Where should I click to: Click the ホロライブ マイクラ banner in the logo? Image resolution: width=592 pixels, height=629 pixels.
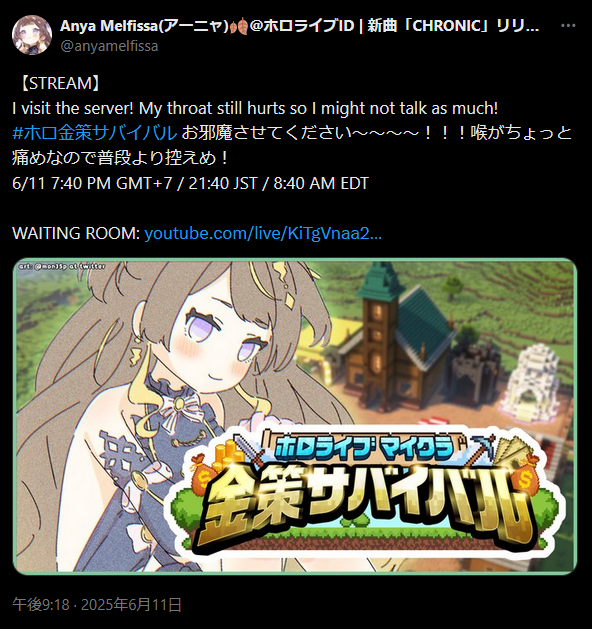click(364, 446)
